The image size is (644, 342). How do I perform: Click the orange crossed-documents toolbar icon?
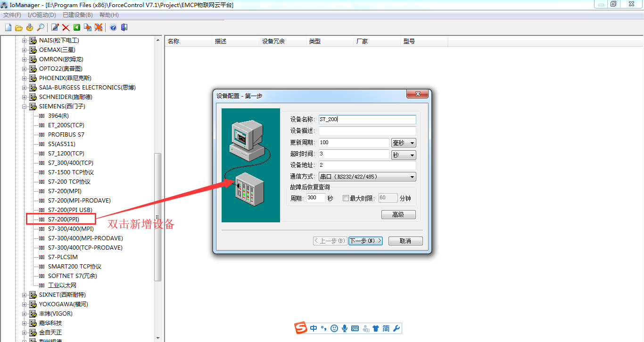point(99,27)
